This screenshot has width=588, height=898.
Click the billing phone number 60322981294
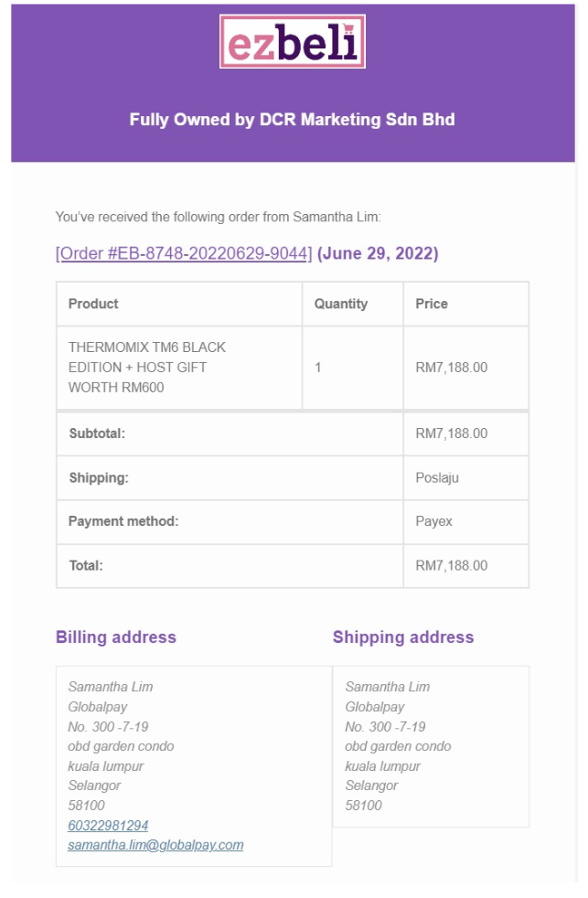[108, 825]
